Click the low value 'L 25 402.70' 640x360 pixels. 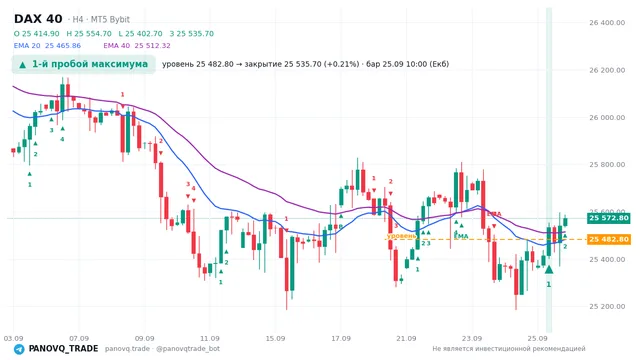tap(140, 33)
